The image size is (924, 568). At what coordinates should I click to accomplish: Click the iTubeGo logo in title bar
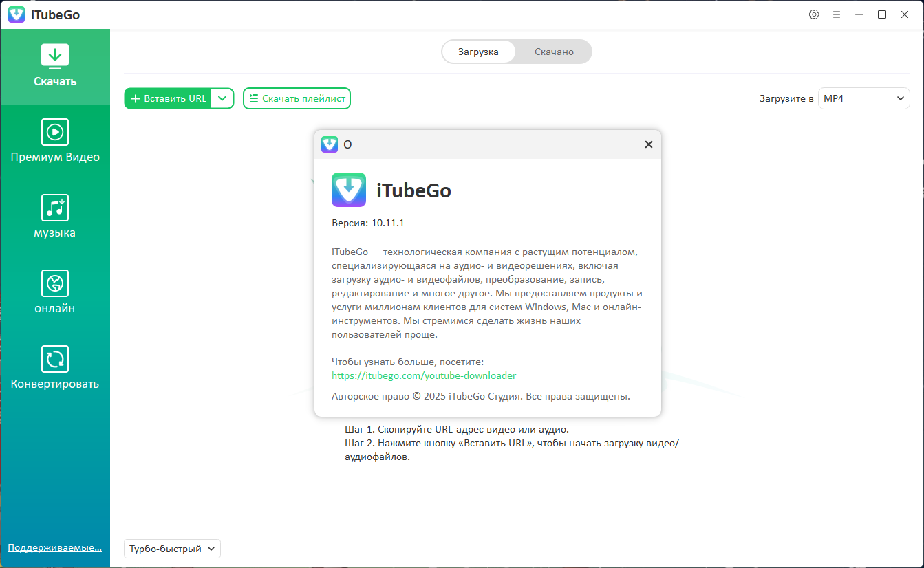[17, 14]
